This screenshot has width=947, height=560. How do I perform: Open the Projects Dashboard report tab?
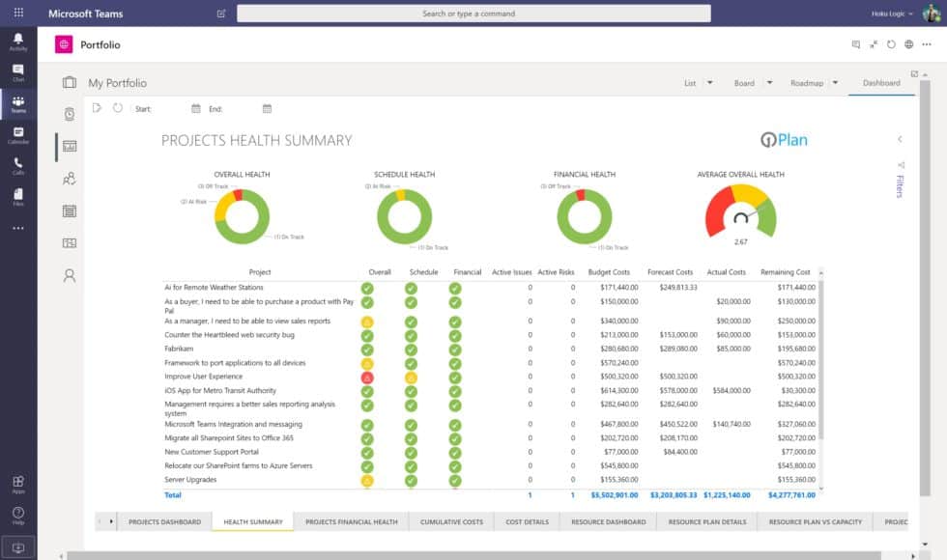point(164,522)
